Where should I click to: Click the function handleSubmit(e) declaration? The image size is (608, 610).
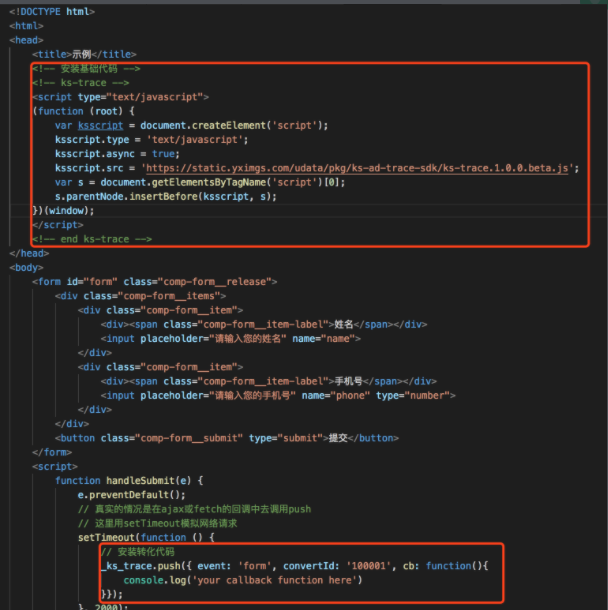click(130, 480)
